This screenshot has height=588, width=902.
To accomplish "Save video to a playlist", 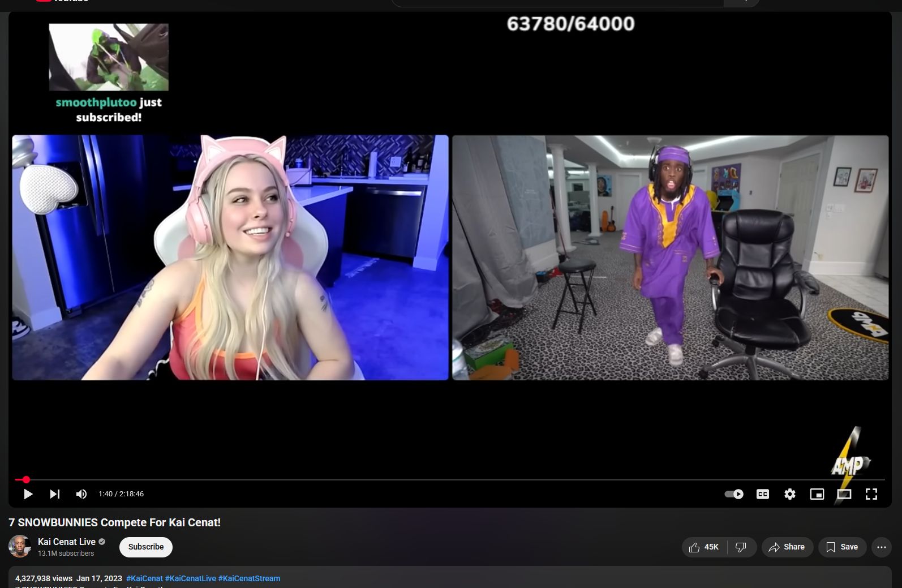I will [842, 547].
